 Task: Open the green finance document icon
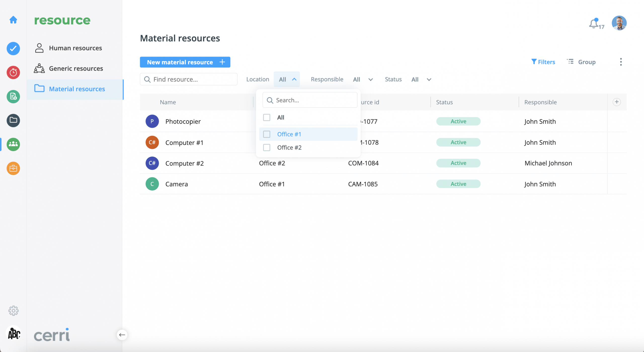point(13,96)
